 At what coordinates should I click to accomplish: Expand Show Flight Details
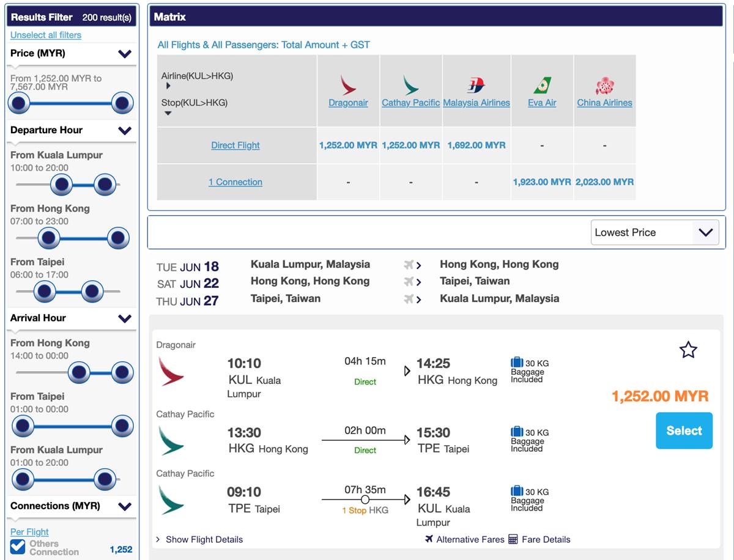(199, 539)
